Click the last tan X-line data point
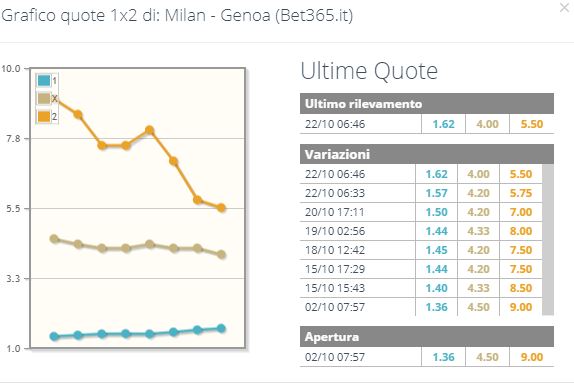 pos(221,254)
